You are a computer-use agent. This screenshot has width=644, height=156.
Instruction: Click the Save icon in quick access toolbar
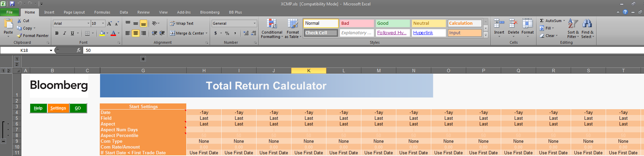coord(12,4)
